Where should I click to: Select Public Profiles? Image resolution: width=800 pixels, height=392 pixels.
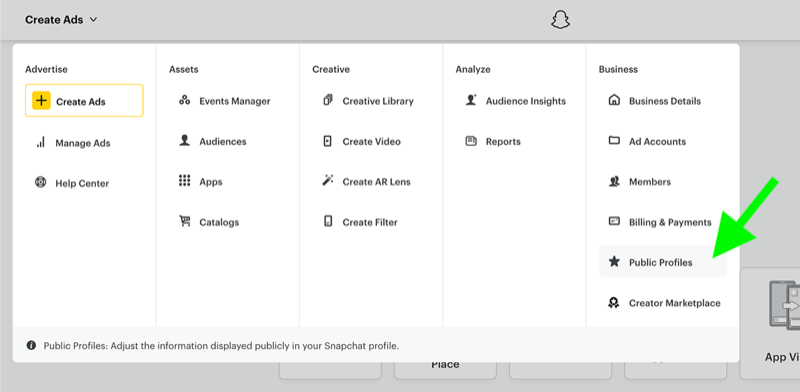click(663, 262)
